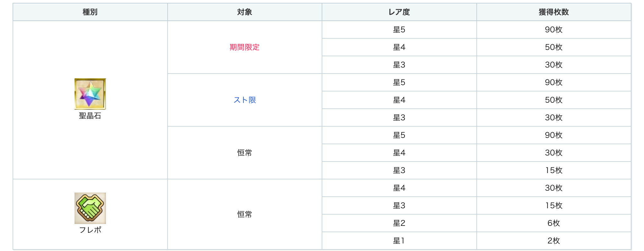Click 50枚 in the スト限 星4 row

tap(553, 100)
